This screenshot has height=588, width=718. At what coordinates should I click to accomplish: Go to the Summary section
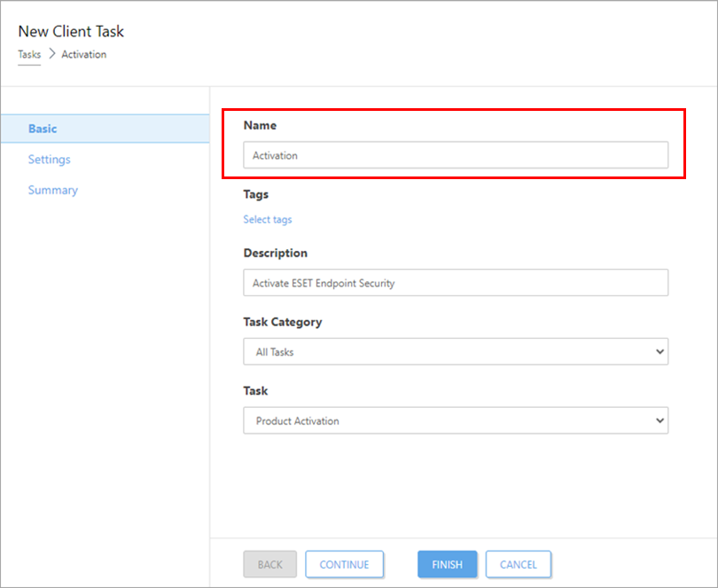click(x=52, y=190)
